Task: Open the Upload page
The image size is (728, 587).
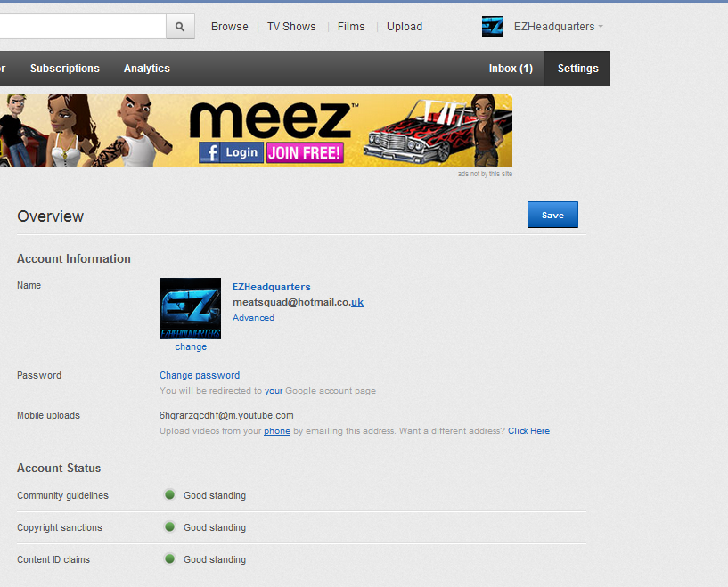Action: [405, 27]
